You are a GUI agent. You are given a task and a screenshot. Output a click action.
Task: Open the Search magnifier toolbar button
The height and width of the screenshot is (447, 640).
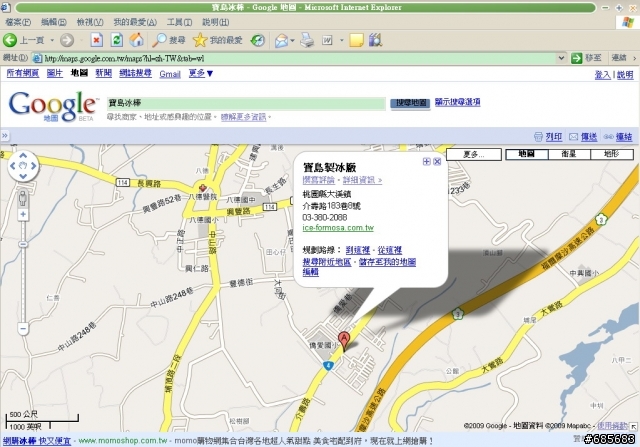tap(169, 40)
